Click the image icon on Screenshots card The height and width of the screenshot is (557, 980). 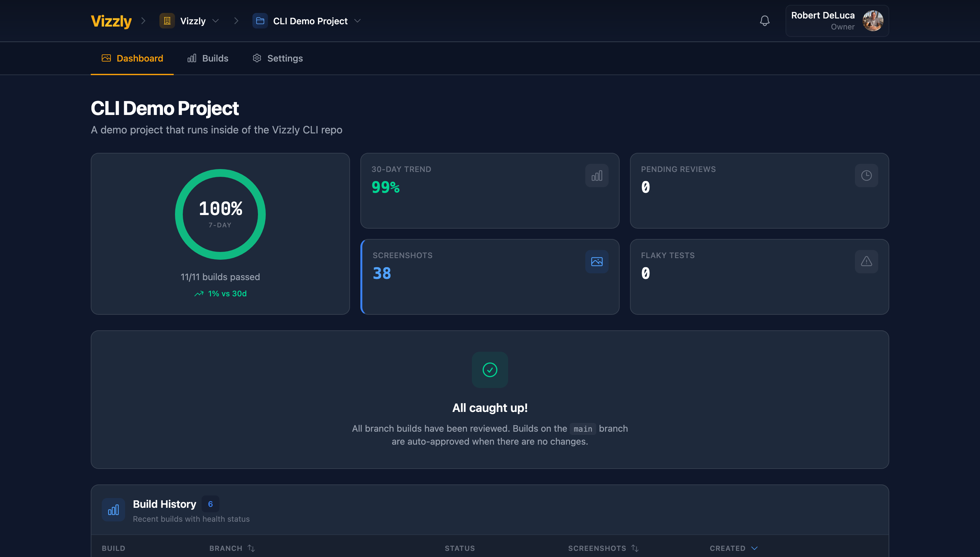tap(596, 262)
